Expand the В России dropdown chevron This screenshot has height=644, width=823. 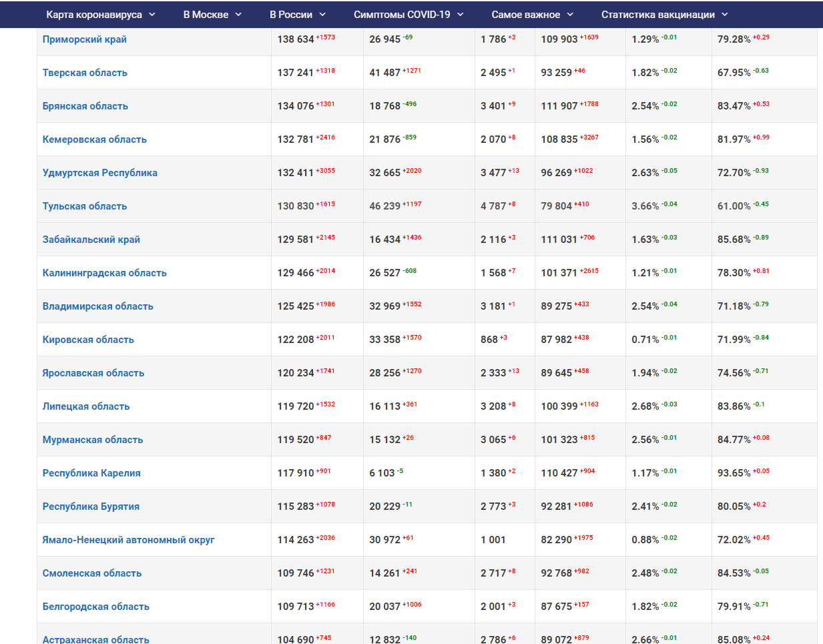322,15
